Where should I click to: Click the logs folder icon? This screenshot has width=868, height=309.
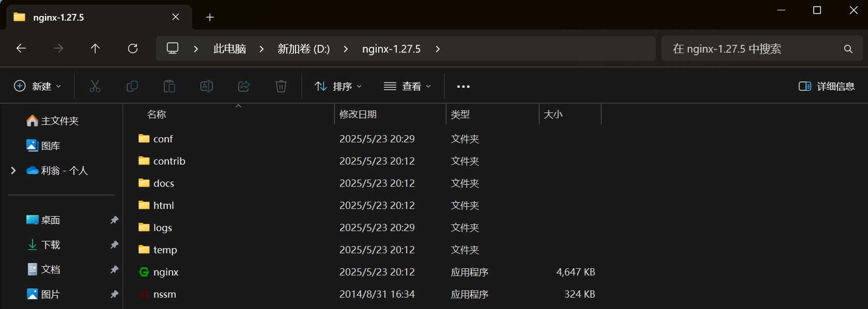point(144,227)
